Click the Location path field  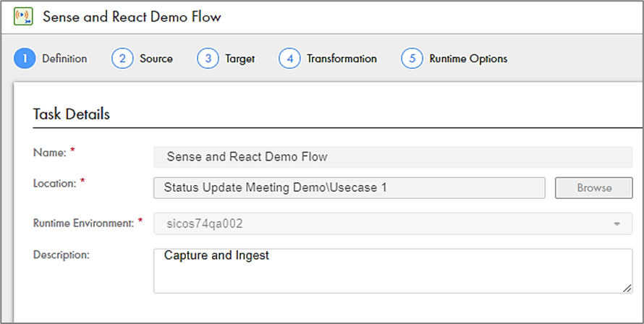tap(349, 187)
